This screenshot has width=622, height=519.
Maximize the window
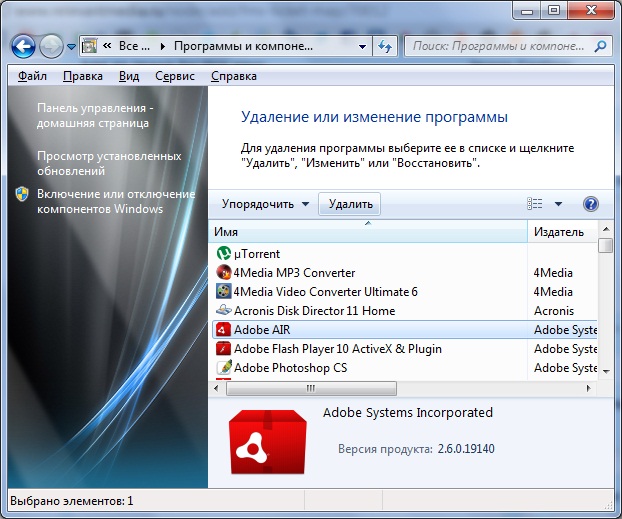554,10
